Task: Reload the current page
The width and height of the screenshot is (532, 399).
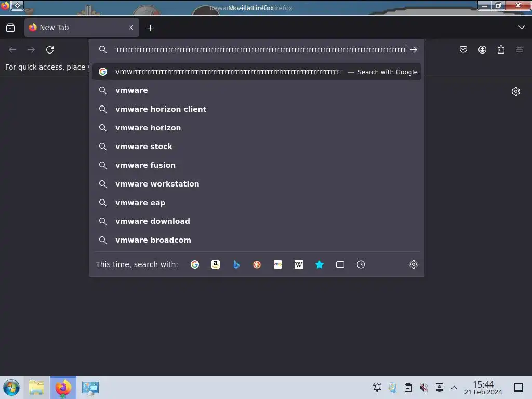Action: coord(50,50)
